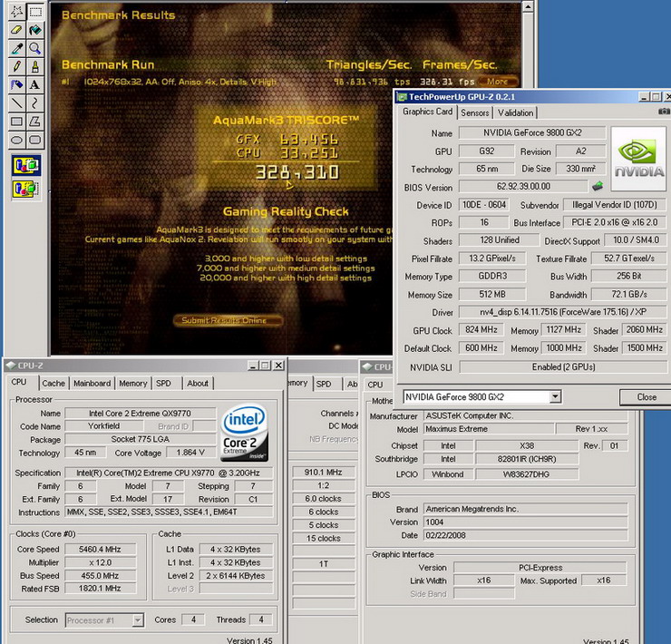671x644 pixels.
Task: Pick the Rectangle shape tool
Action: [16, 122]
